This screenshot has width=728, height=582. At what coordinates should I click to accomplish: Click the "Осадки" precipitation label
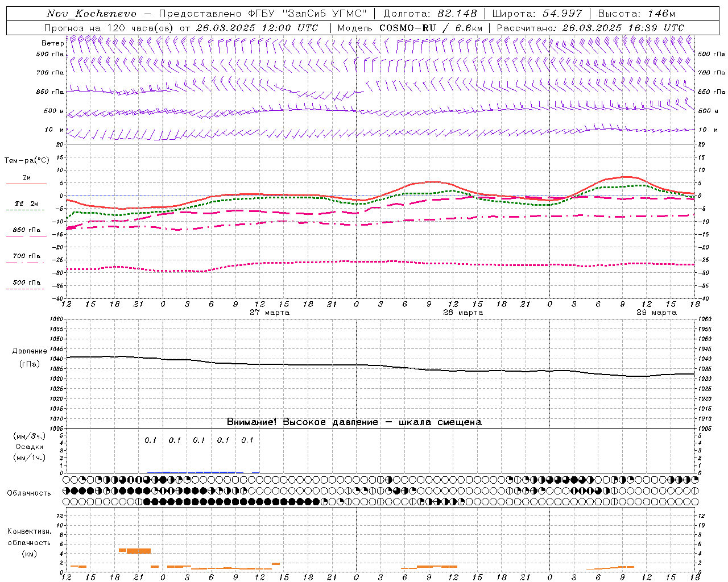click(30, 447)
